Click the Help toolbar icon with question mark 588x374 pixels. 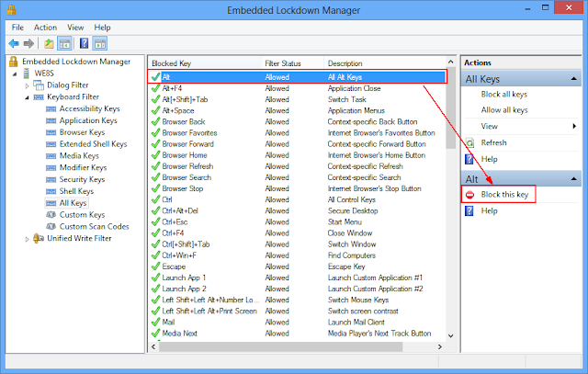[85, 43]
